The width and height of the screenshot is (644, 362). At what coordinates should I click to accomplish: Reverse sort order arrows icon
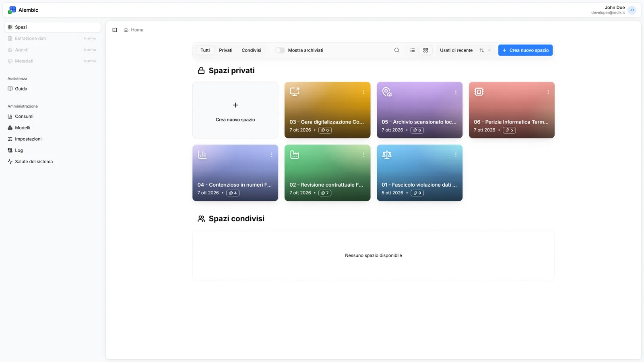(x=482, y=50)
